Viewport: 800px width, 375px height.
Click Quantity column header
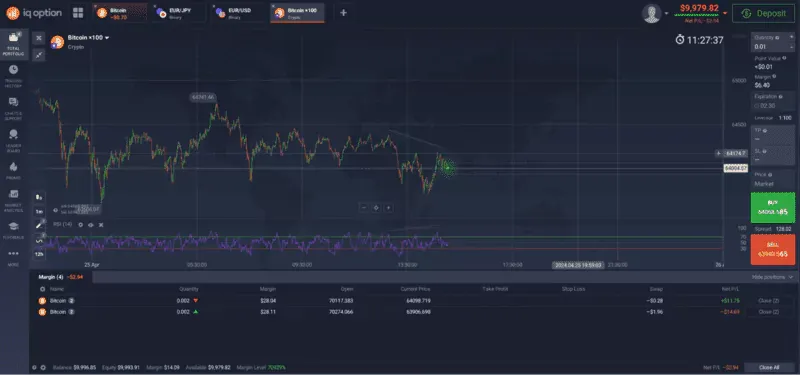188,289
